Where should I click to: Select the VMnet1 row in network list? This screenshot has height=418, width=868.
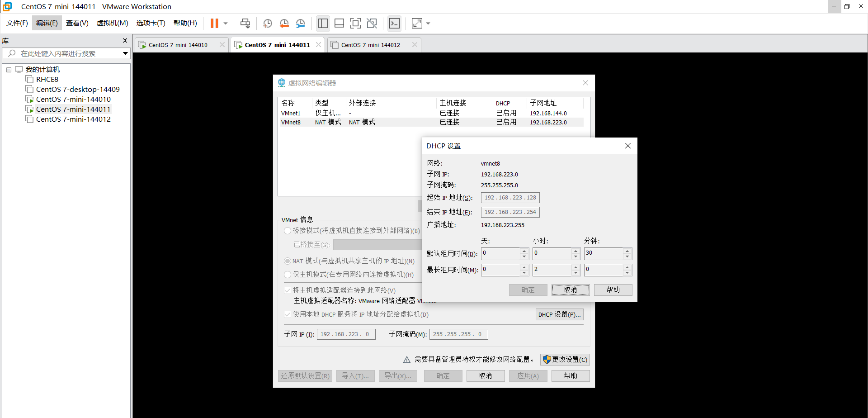pos(431,113)
